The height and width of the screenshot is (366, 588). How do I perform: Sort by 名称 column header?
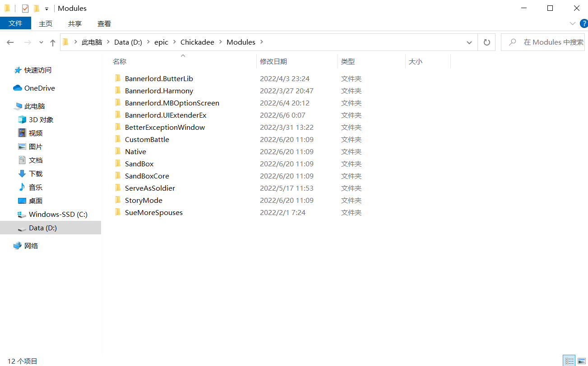pos(183,61)
